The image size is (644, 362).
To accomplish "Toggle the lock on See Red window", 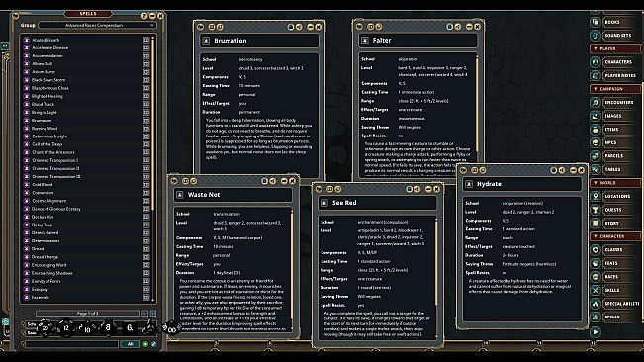I will click(x=409, y=189).
